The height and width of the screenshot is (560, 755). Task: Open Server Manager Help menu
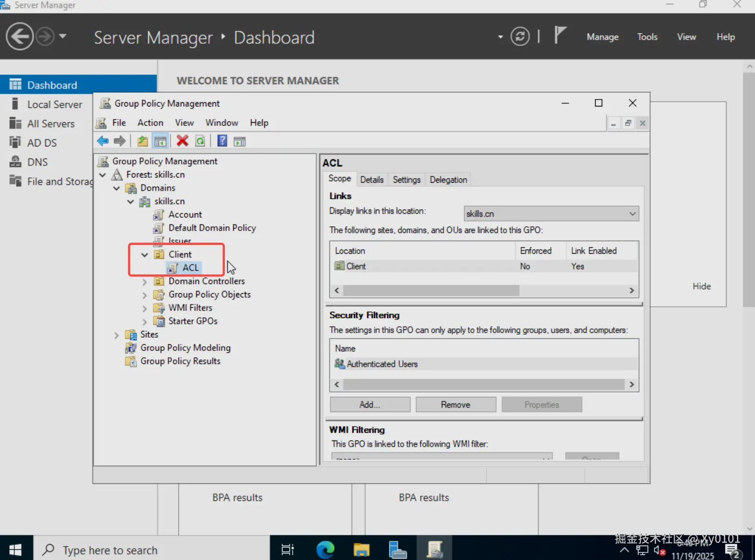click(x=725, y=37)
